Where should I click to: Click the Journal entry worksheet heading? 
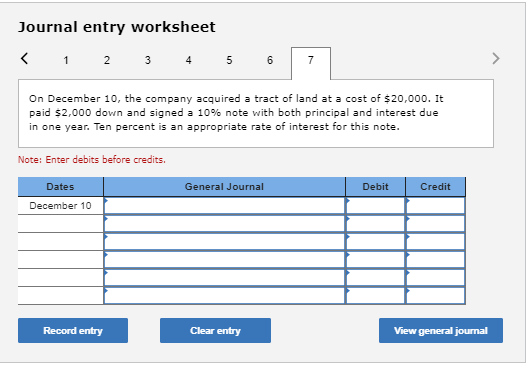pos(117,27)
